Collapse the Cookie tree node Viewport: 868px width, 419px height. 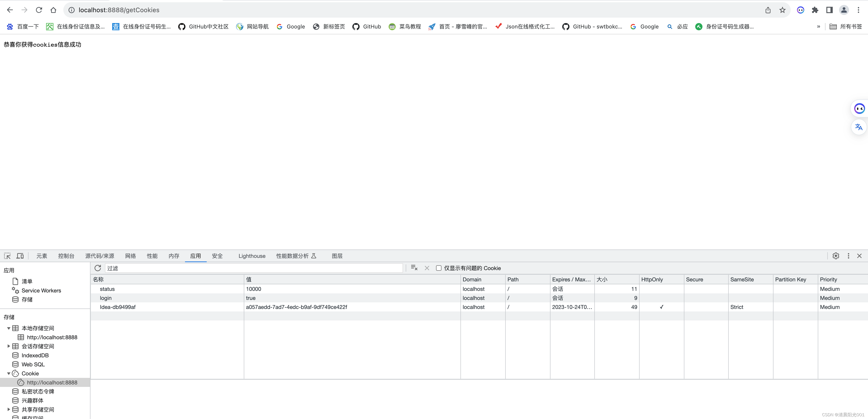[9, 374]
